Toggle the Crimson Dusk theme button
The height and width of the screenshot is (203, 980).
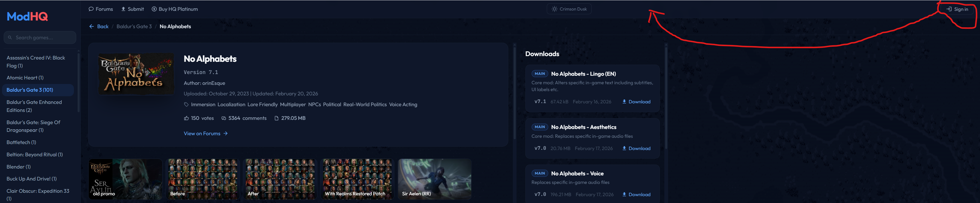(569, 9)
